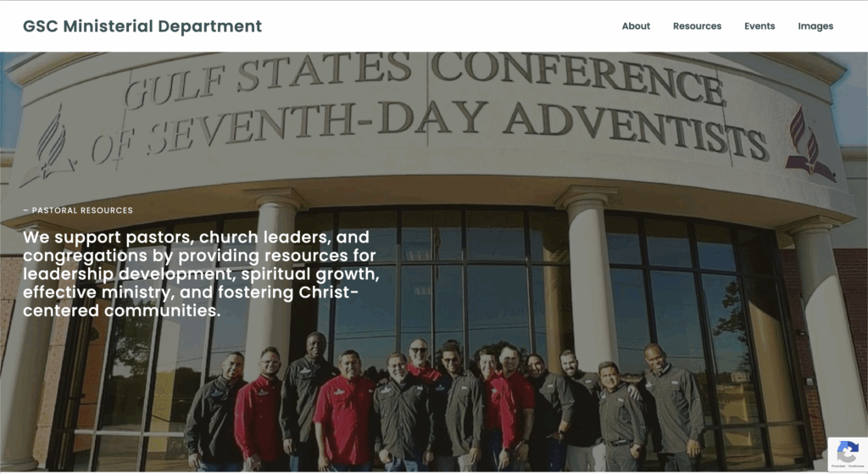The width and height of the screenshot is (868, 474).
Task: Click GSC Ministerial Department site title
Action: point(142,26)
